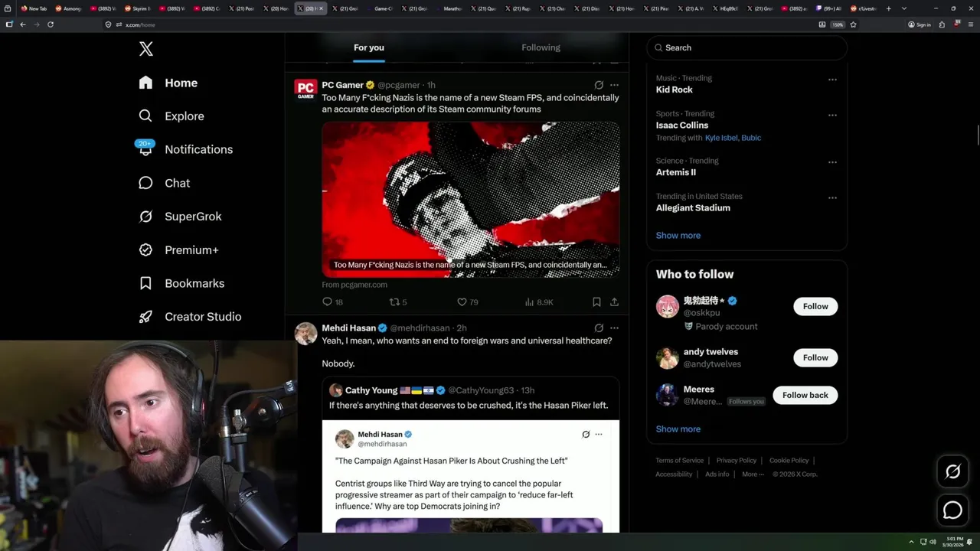Bookmark the PC Gamer post
The image size is (980, 551).
tap(596, 302)
